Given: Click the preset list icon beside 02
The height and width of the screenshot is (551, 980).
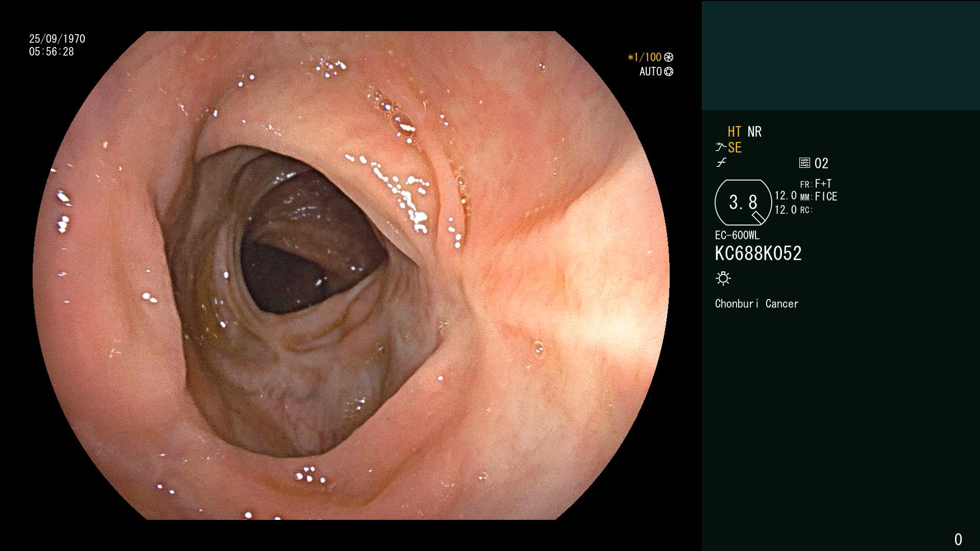Looking at the screenshot, I should pyautogui.click(x=804, y=163).
